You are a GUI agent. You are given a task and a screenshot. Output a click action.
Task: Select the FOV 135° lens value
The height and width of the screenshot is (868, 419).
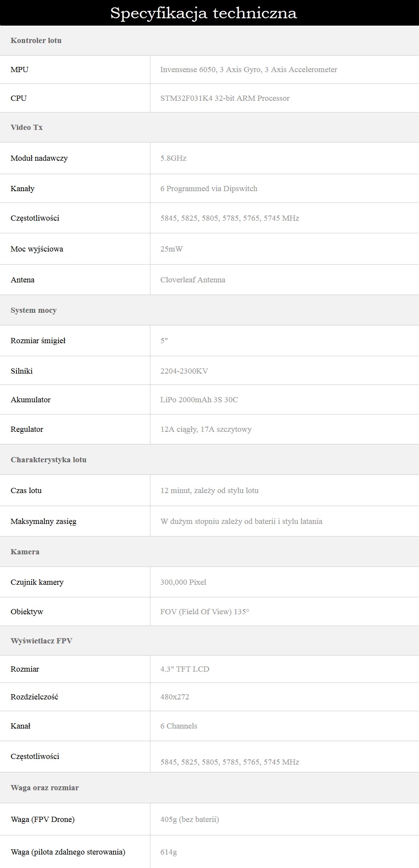[205, 612]
